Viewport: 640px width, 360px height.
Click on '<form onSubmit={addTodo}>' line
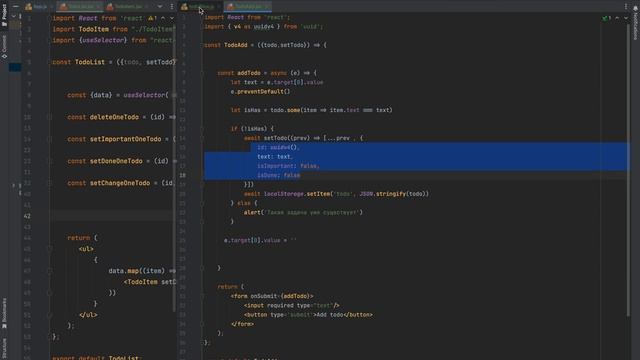pyautogui.click(x=272, y=296)
